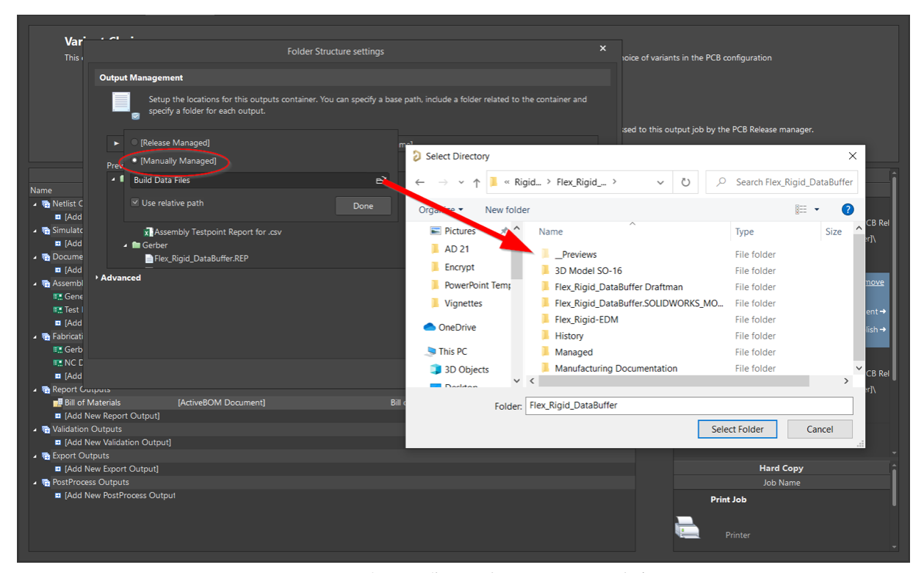
Task: Select the Manually Managed radio option
Action: (x=134, y=161)
